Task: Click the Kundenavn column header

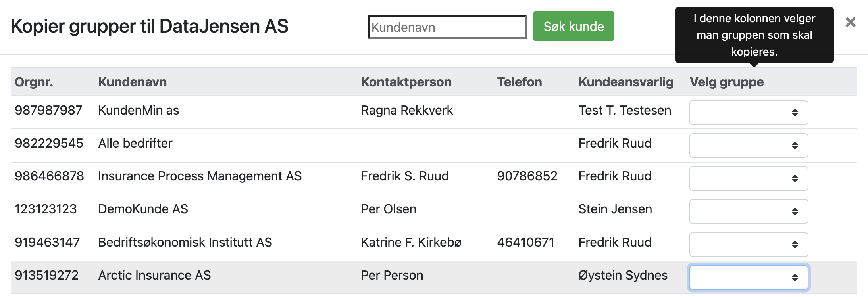Action: 132,82
